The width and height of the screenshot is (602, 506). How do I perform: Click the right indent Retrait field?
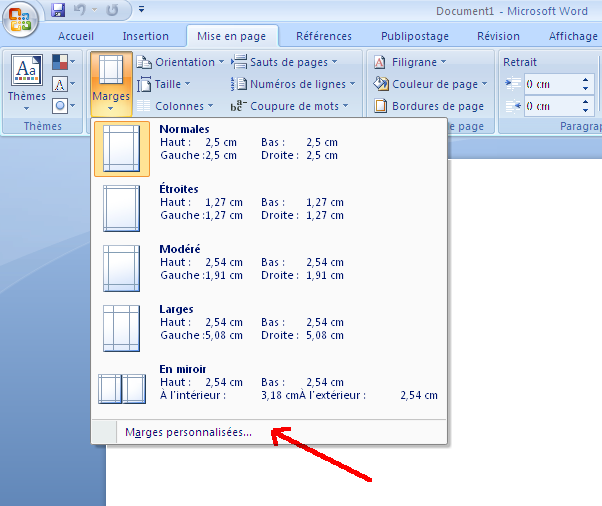[551, 106]
